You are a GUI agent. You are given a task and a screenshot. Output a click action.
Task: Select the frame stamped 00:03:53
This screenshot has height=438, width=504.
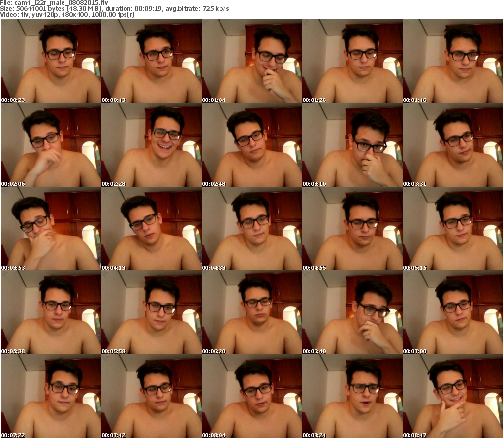[x=51, y=229]
